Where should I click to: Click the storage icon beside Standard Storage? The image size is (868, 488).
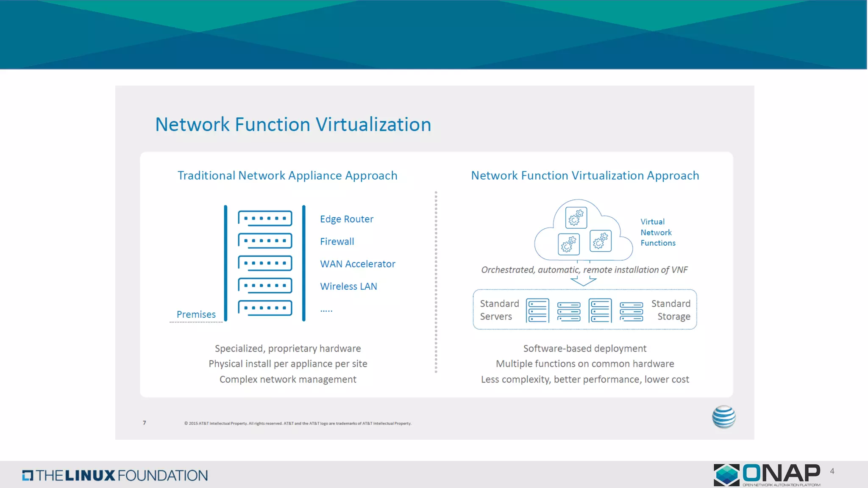(631, 311)
